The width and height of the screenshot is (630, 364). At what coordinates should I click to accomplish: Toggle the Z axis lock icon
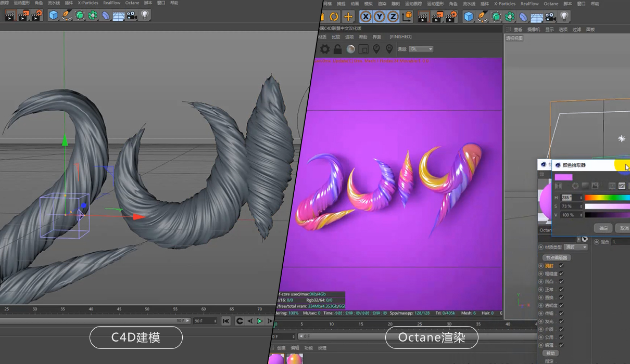click(393, 17)
